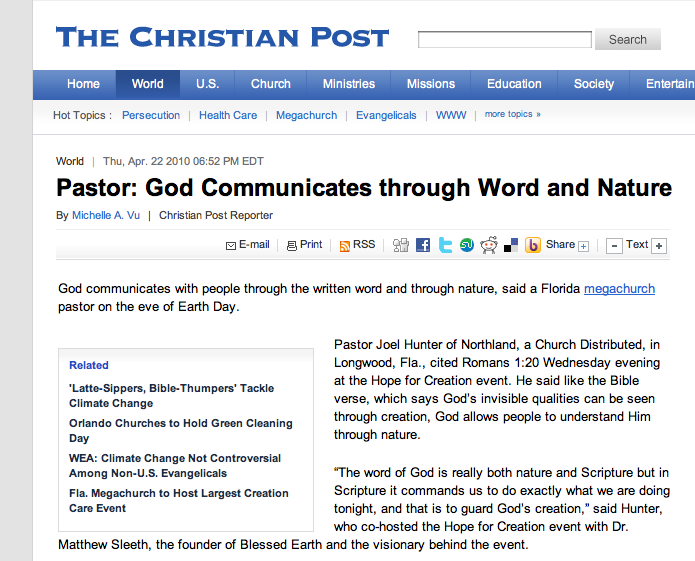Decrease text size with the minus button
The height and width of the screenshot is (561, 695).
tap(614, 246)
